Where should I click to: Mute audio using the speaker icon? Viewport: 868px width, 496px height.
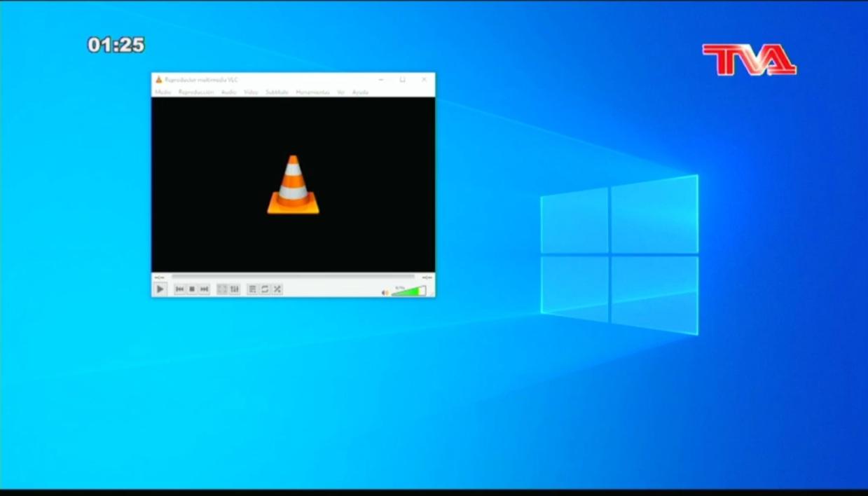(x=385, y=292)
